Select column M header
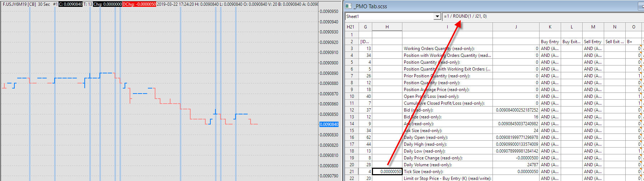Screen dimensions: 644x181 point(593,27)
